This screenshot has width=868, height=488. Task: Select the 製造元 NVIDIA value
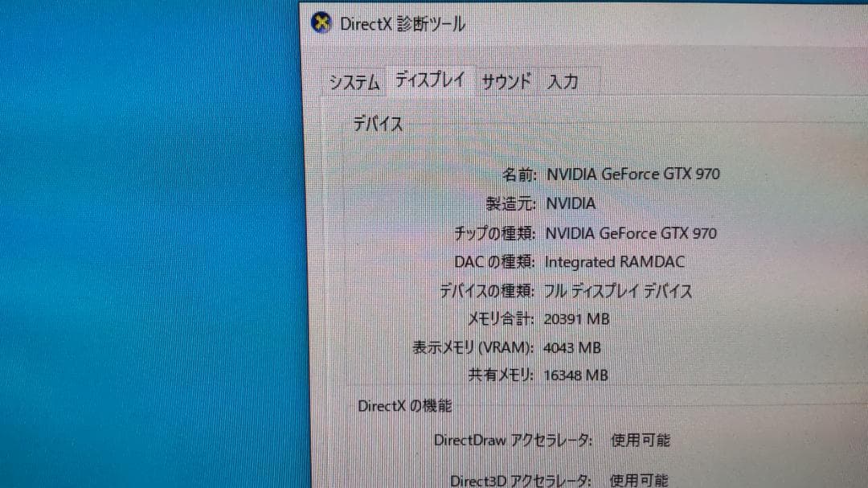point(571,203)
